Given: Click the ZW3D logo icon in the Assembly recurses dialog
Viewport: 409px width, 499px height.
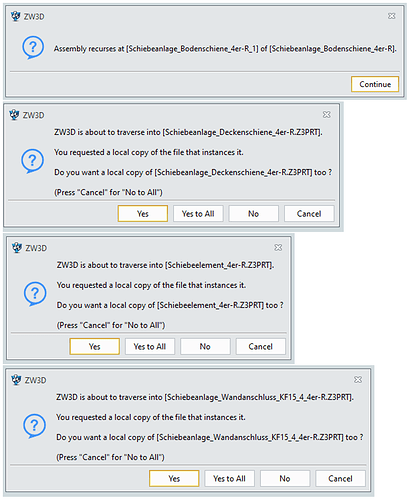Looking at the screenshot, I should point(15,16).
